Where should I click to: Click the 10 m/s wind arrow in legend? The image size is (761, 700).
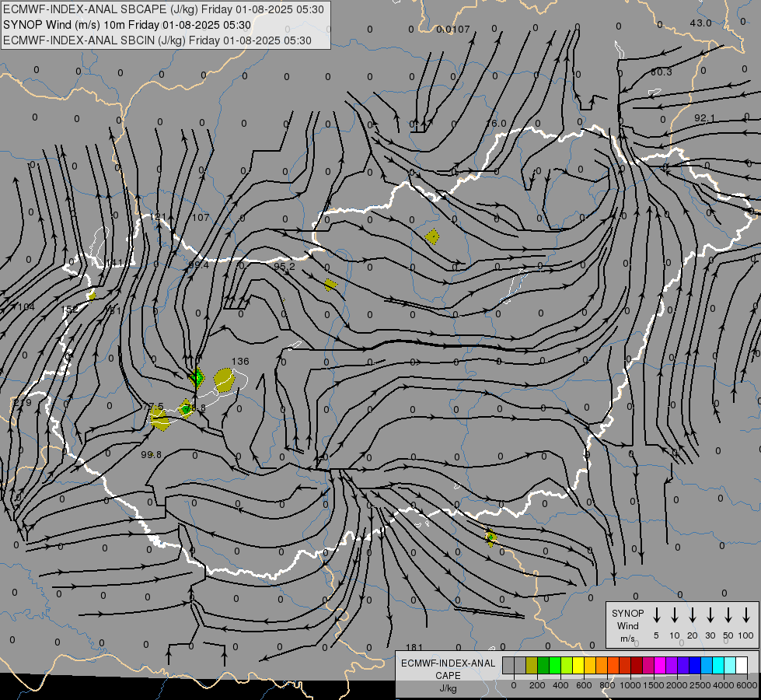pos(675,615)
